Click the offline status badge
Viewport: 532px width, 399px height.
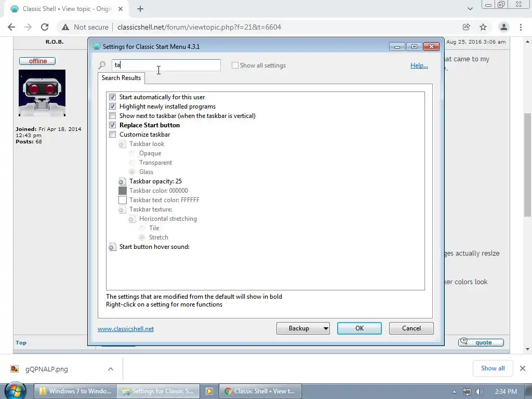(37, 61)
